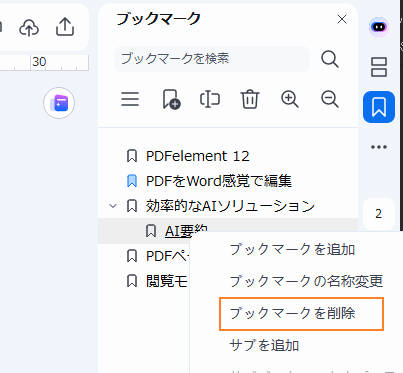Image resolution: width=403 pixels, height=373 pixels.
Task: Click the rename bookmark icon
Action: click(210, 99)
